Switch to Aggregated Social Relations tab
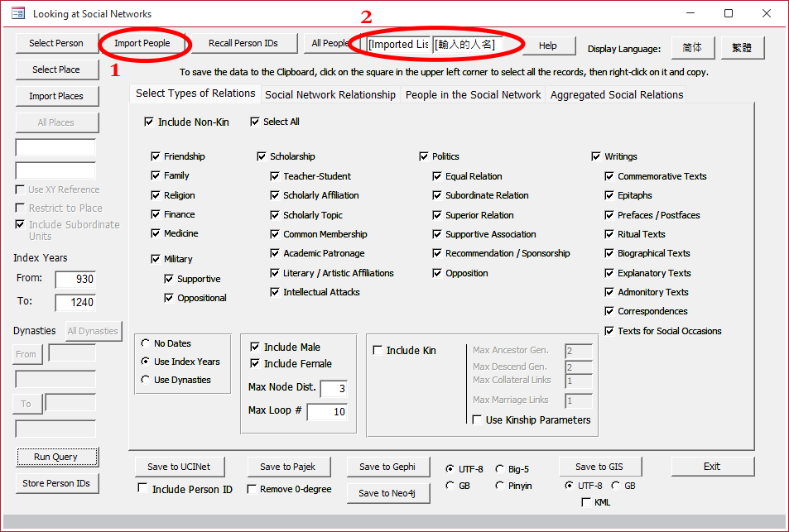Image resolution: width=789 pixels, height=532 pixels. coord(617,94)
